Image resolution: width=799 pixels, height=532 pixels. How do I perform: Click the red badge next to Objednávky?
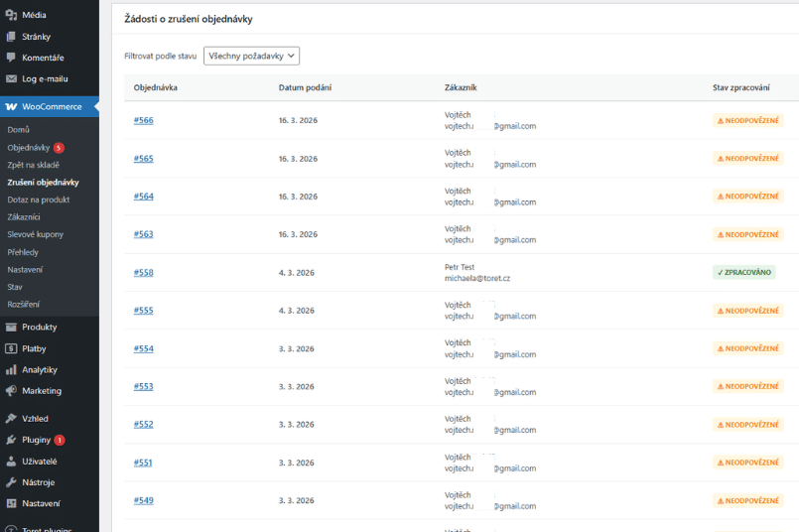coord(60,148)
